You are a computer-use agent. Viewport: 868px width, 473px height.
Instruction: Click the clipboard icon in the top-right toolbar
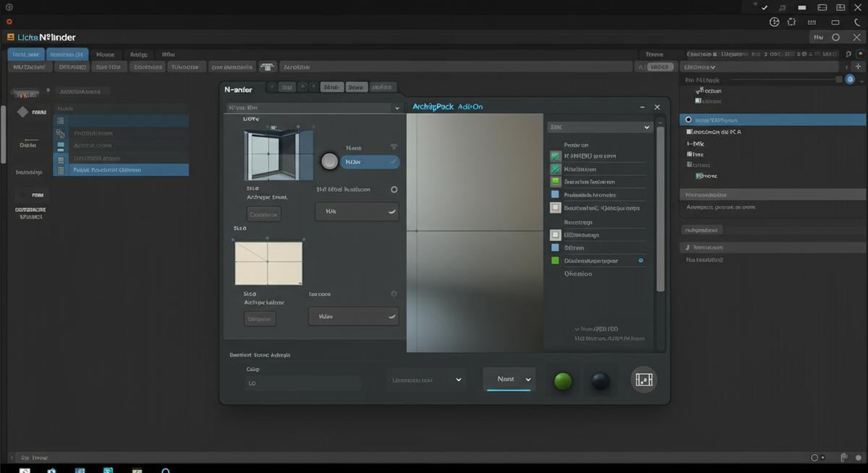(792, 22)
